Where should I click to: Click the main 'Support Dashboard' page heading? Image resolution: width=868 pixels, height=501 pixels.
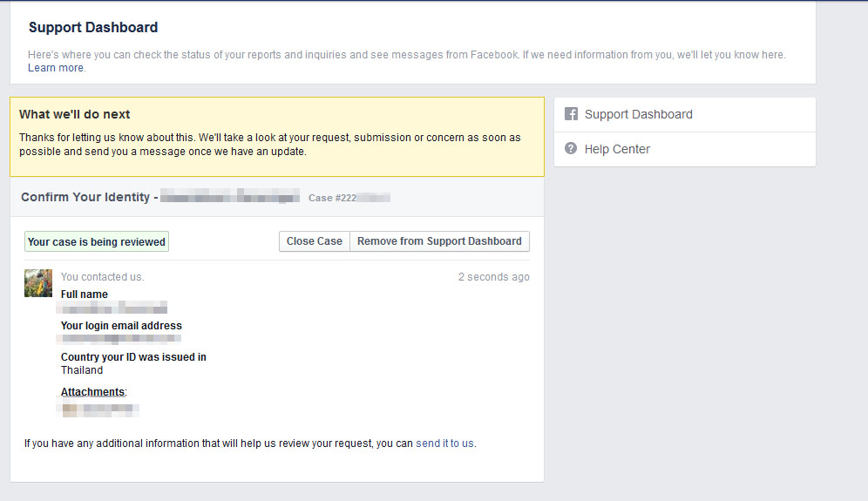[93, 27]
